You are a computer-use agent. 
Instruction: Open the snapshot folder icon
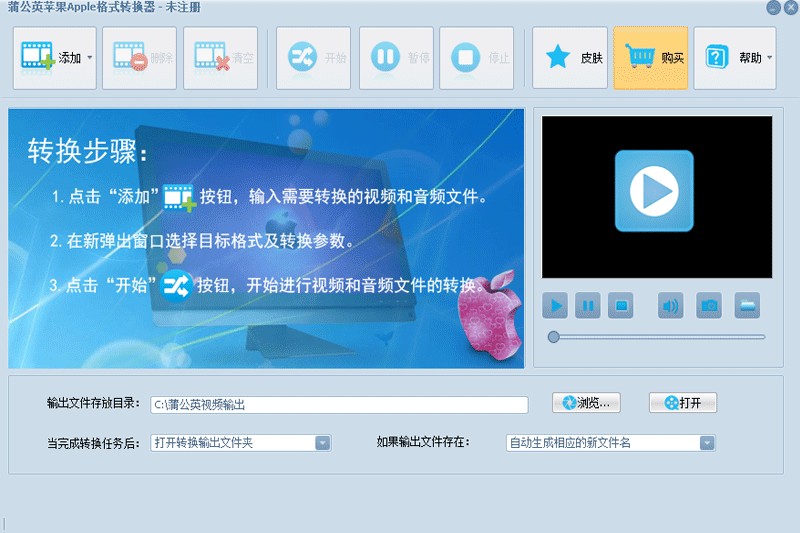point(747,306)
